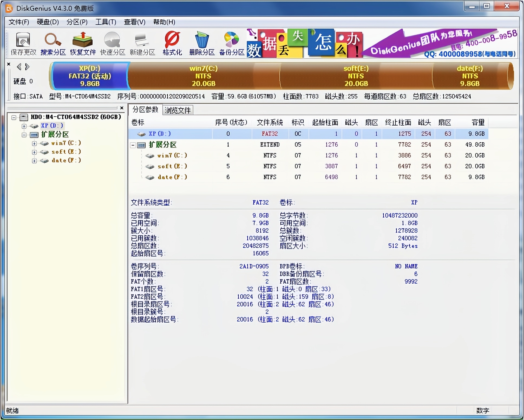Click FAT32 cell in XP row
Screen dimensions: 524x420
point(270,134)
